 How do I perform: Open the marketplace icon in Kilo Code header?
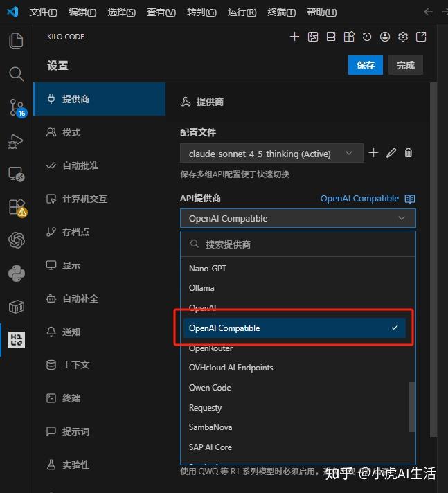click(349, 37)
